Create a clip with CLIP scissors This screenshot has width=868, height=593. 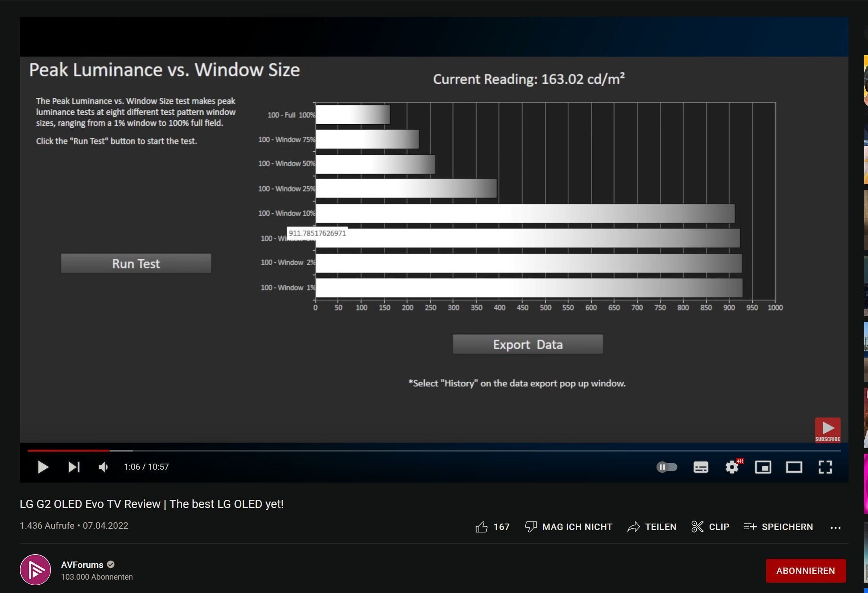710,527
